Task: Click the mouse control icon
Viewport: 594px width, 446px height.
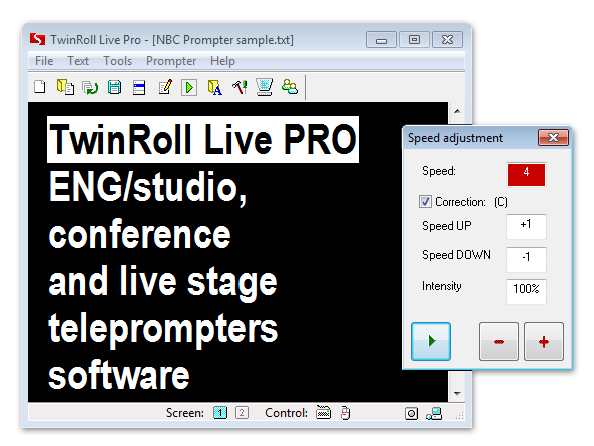Action: coord(345,413)
